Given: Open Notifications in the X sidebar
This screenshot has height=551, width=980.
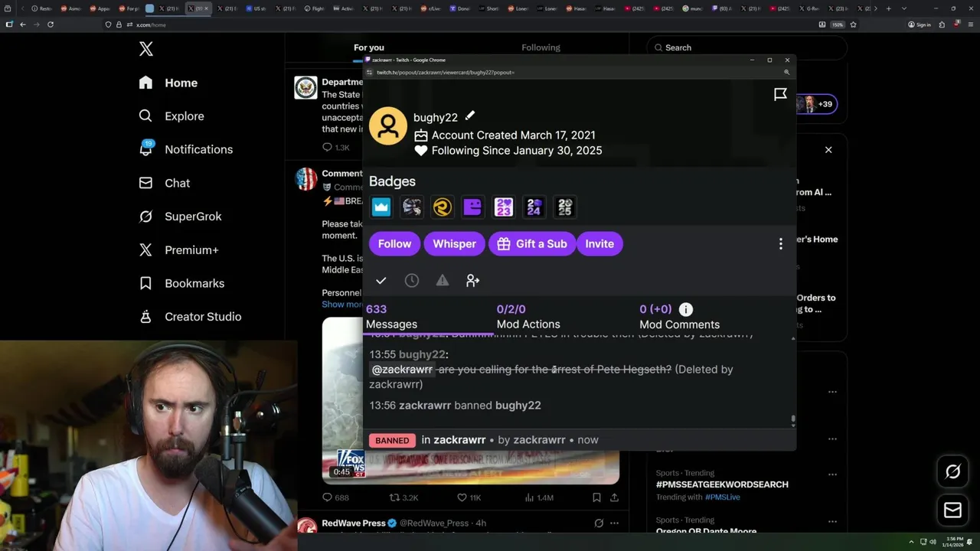Looking at the screenshot, I should (x=185, y=149).
